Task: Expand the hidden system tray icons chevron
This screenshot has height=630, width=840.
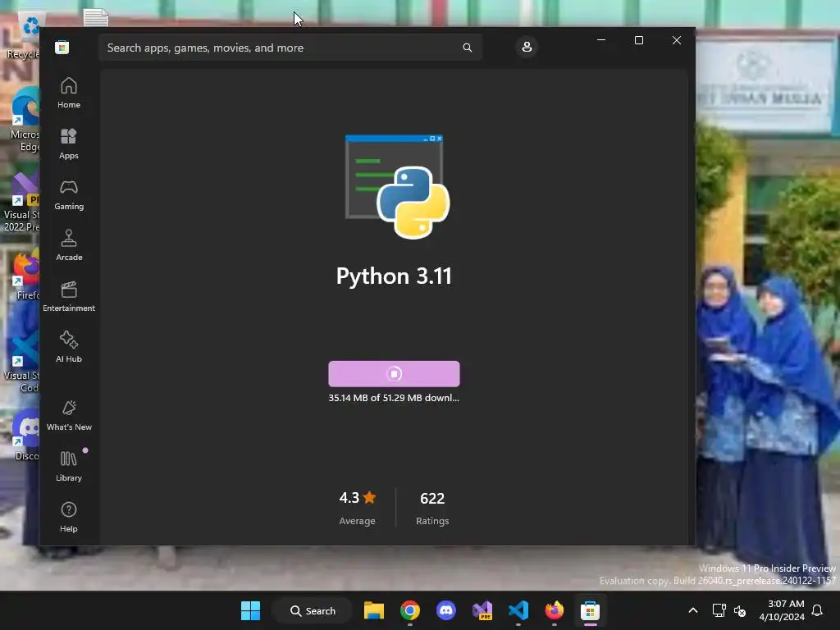Action: 692,610
